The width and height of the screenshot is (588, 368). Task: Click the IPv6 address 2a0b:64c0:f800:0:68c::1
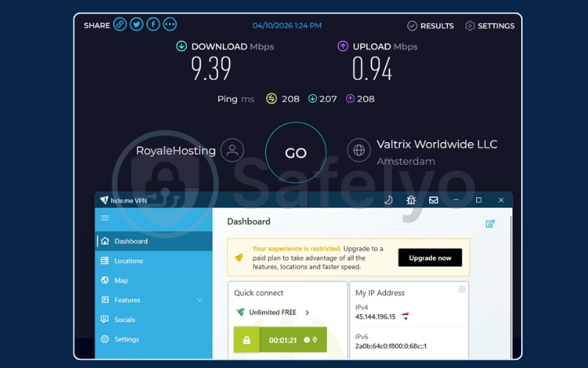click(391, 346)
